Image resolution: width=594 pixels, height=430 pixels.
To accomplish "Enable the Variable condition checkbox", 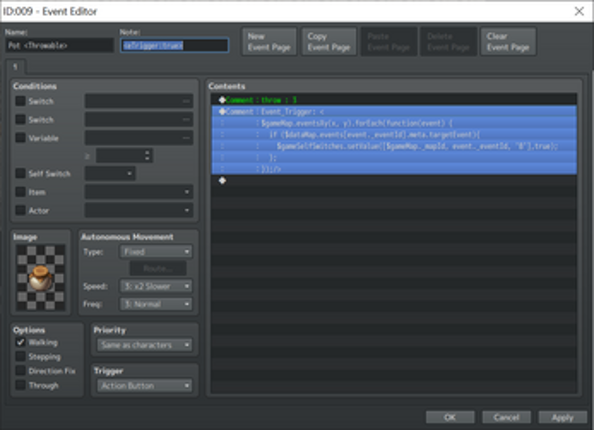I will point(20,138).
